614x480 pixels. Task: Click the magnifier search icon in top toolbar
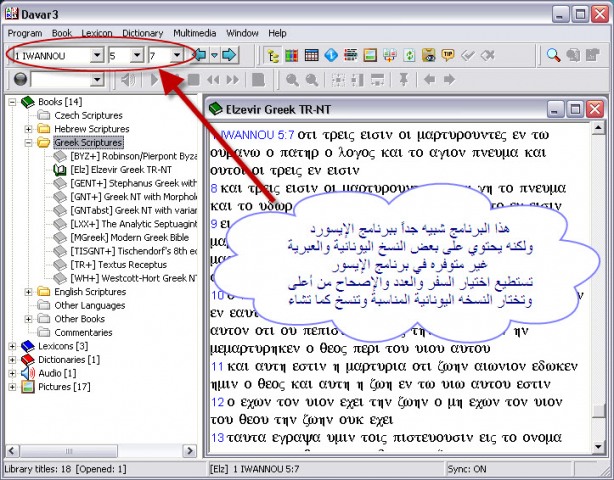[552, 55]
